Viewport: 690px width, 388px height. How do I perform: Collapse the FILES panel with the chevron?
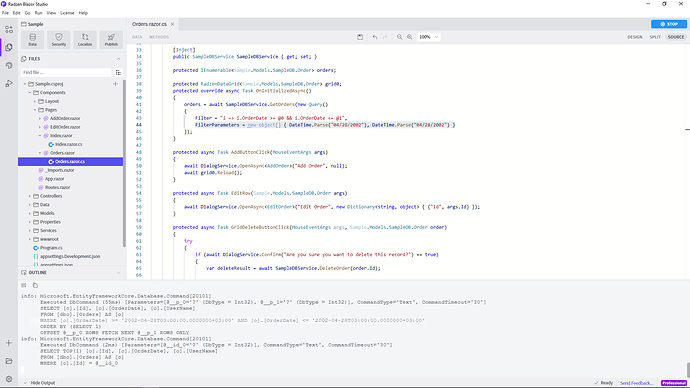(x=118, y=59)
